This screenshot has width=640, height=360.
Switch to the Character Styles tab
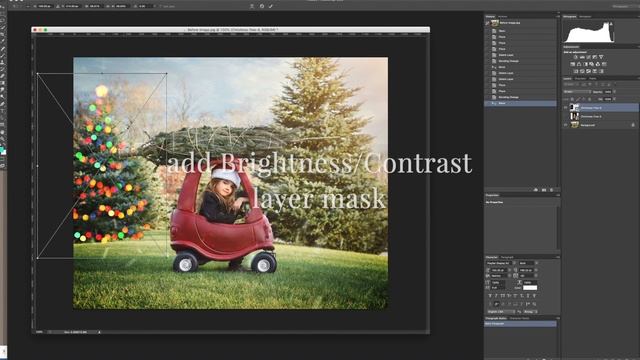coord(520,318)
